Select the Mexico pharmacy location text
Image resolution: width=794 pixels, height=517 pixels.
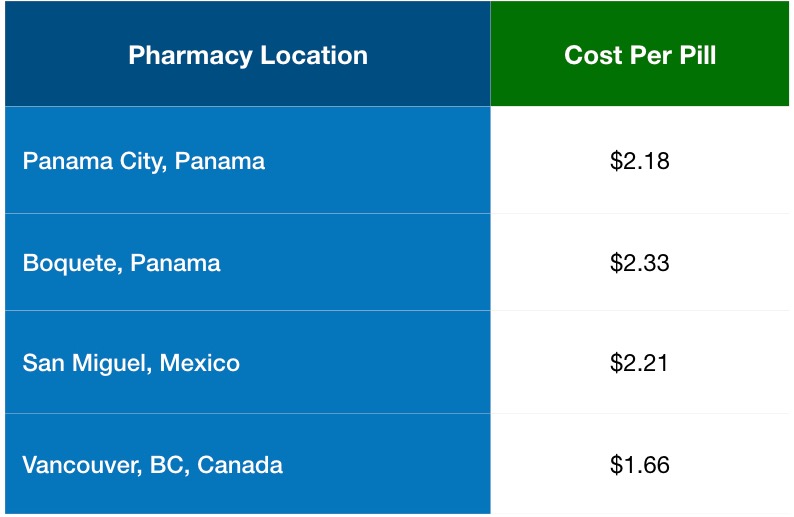(131, 362)
